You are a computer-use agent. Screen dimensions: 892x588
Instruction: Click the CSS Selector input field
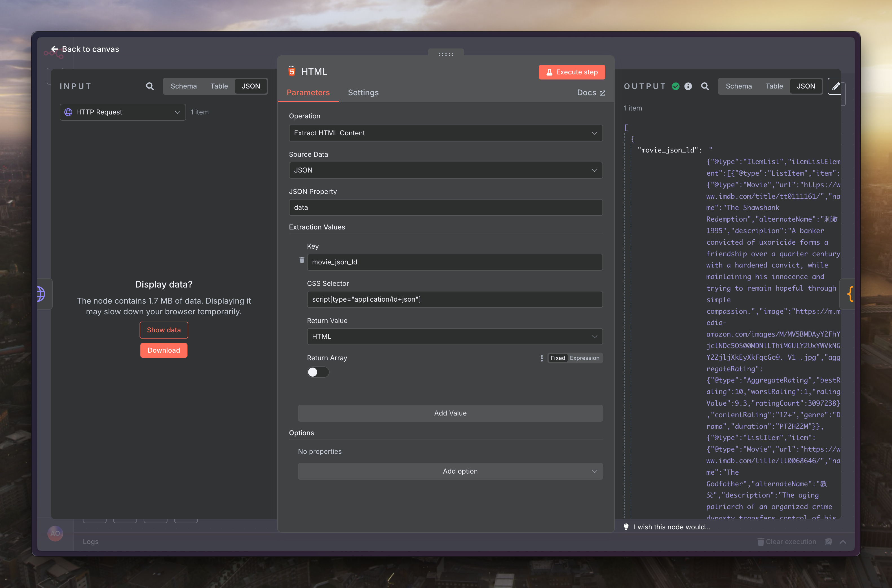pos(454,299)
